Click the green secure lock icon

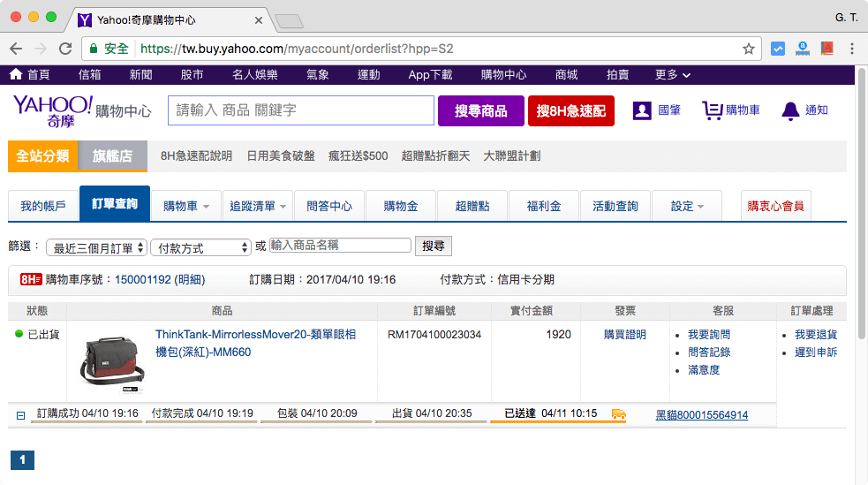(x=94, y=49)
